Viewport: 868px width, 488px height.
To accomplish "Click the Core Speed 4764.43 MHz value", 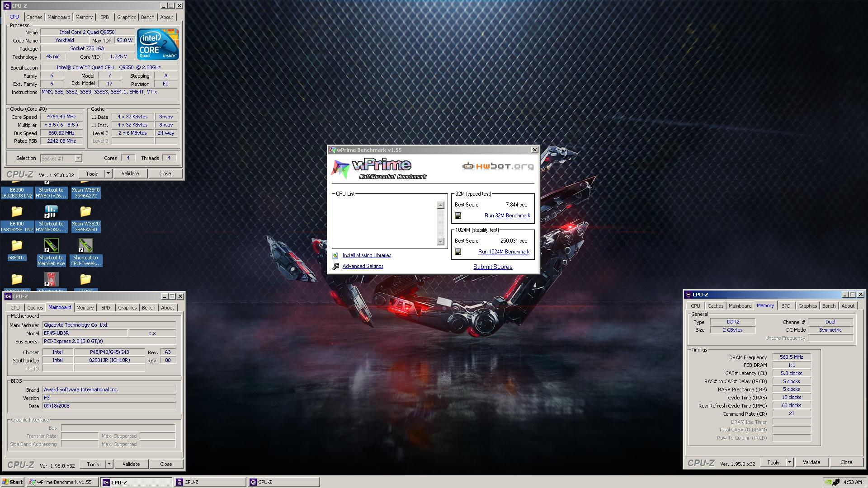I will [61, 117].
